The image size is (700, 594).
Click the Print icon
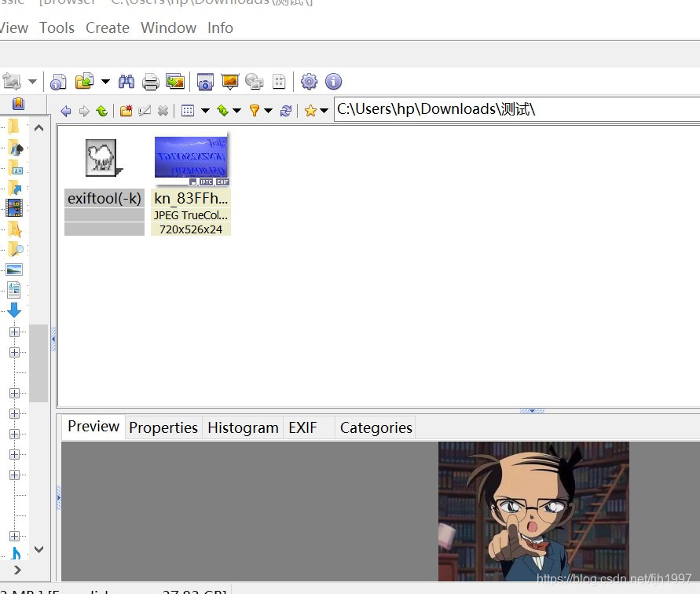pos(150,82)
